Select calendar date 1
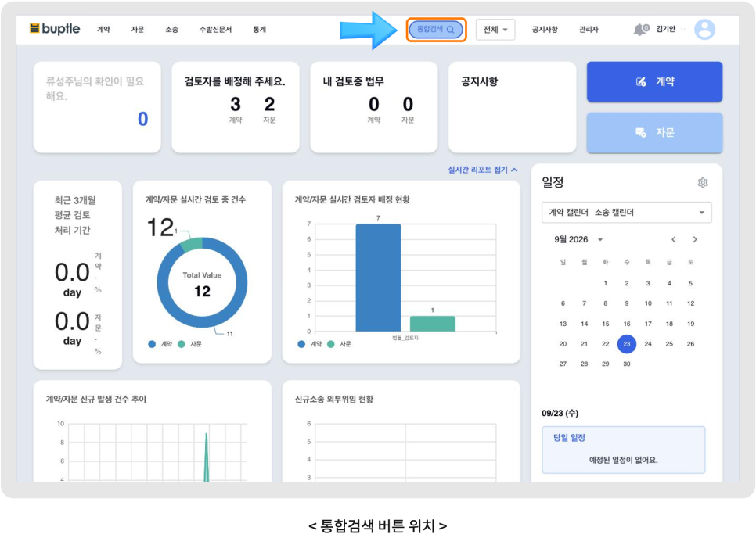This screenshot has width=756, height=545. 606,283
